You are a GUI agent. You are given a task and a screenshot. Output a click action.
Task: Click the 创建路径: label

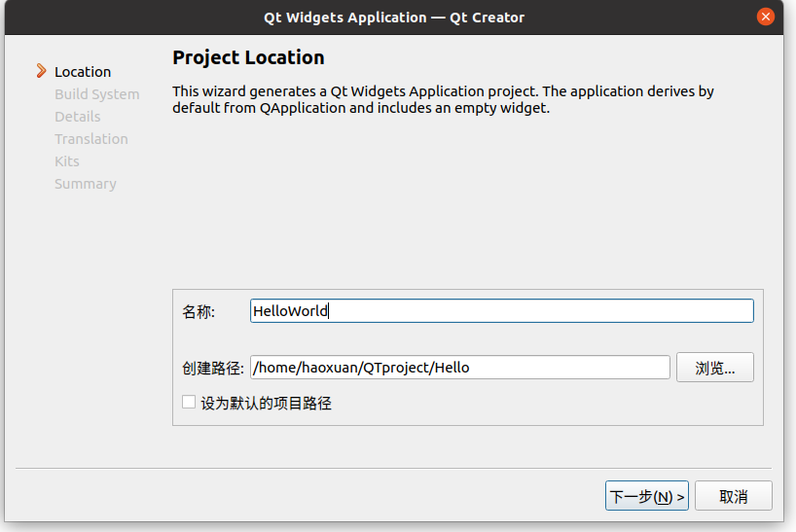coord(212,369)
